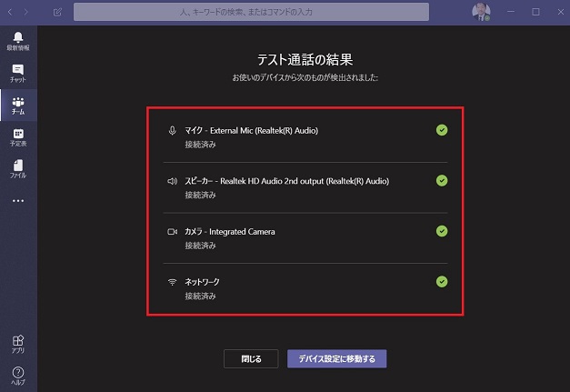Click 接続済み under the network row
The image size is (570, 392).
[200, 297]
